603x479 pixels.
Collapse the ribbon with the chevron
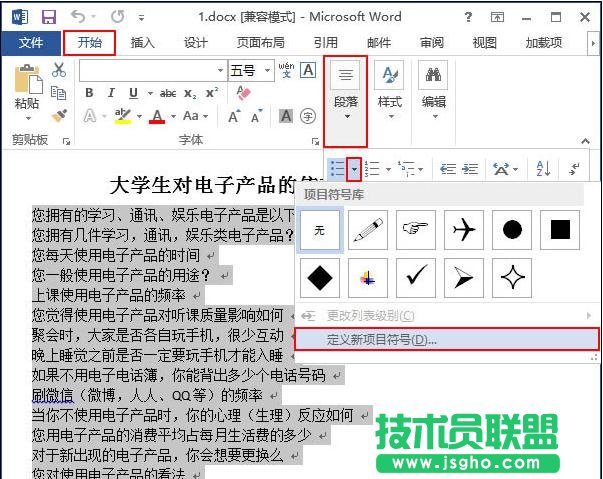pos(585,141)
